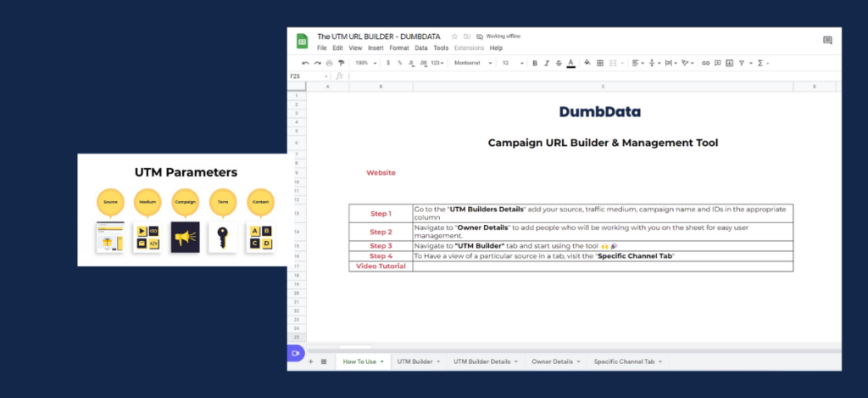
Task: Click the borders grid icon
Action: [600, 63]
